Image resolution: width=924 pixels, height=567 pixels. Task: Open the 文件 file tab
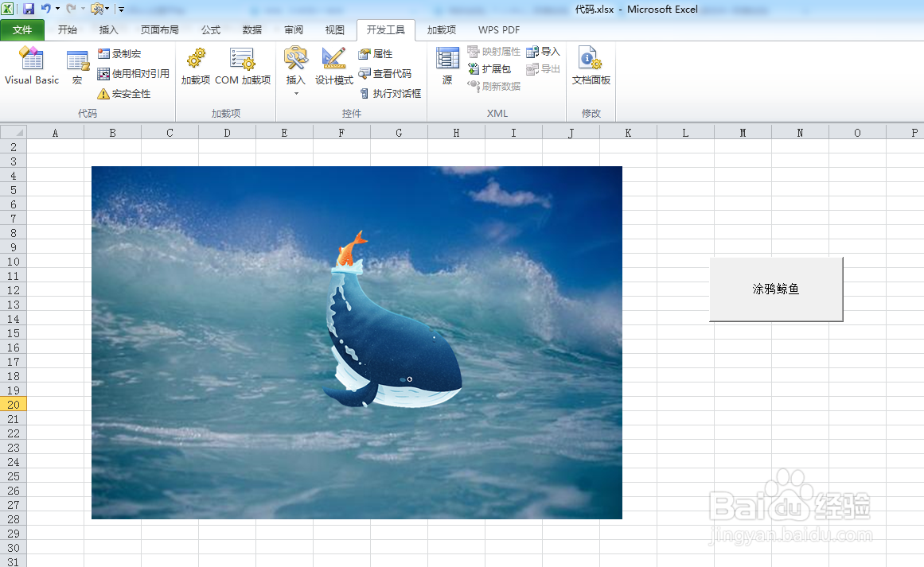click(22, 30)
